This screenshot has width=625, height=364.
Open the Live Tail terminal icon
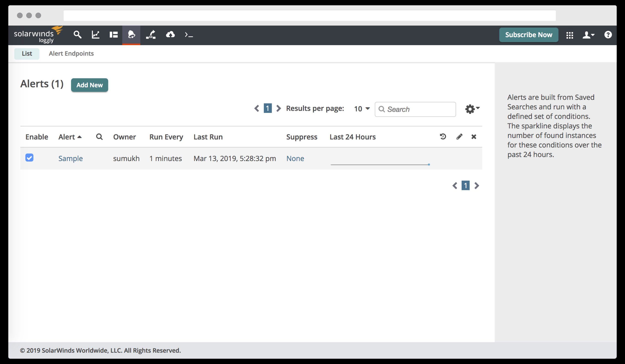point(189,35)
